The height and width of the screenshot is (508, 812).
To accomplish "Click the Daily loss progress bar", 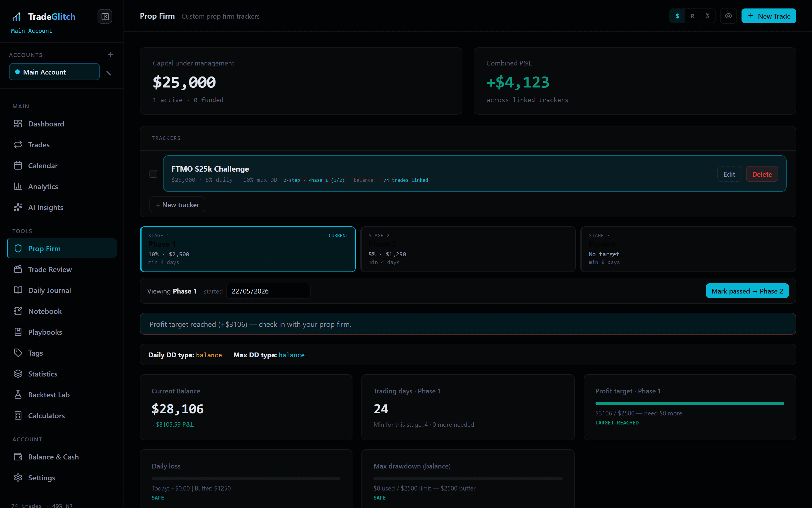I will (x=246, y=478).
